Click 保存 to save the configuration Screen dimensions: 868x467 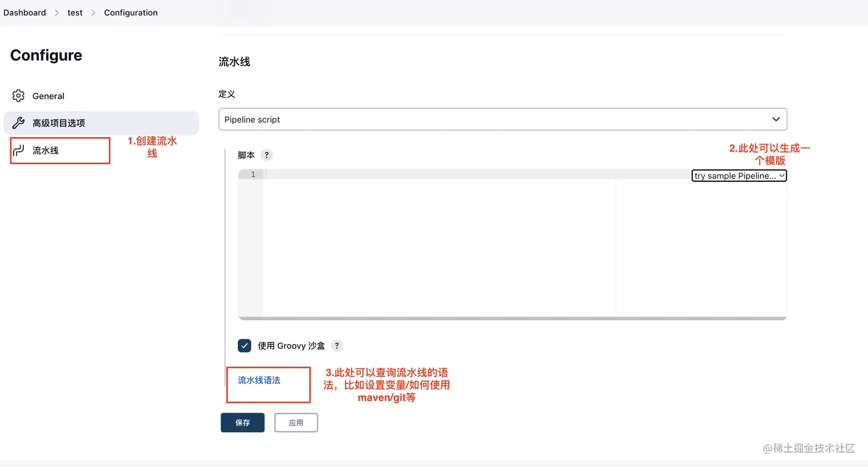coord(242,422)
